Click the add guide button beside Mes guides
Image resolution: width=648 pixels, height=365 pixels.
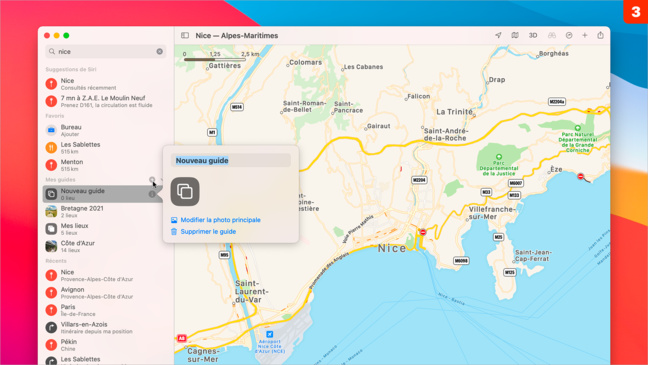tap(152, 179)
